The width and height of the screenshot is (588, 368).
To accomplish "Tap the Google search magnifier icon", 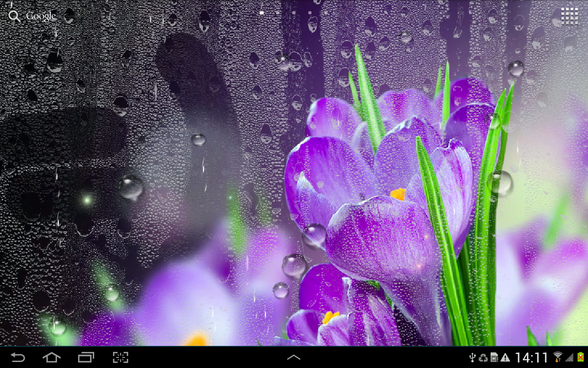I will point(14,17).
